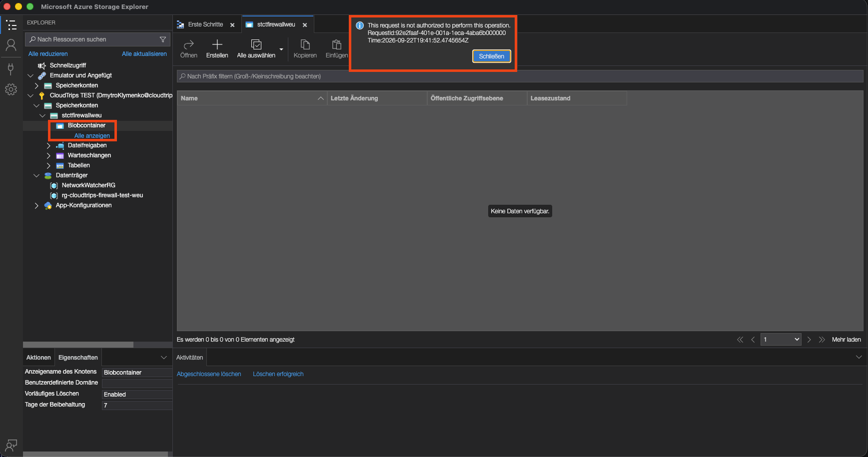Expand the Tabellen node
The image size is (868, 457).
(48, 166)
